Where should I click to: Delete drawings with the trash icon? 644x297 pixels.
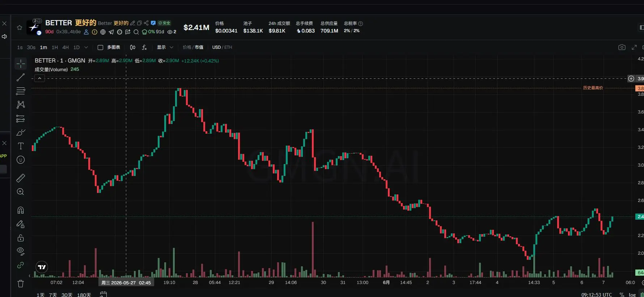[21, 284]
